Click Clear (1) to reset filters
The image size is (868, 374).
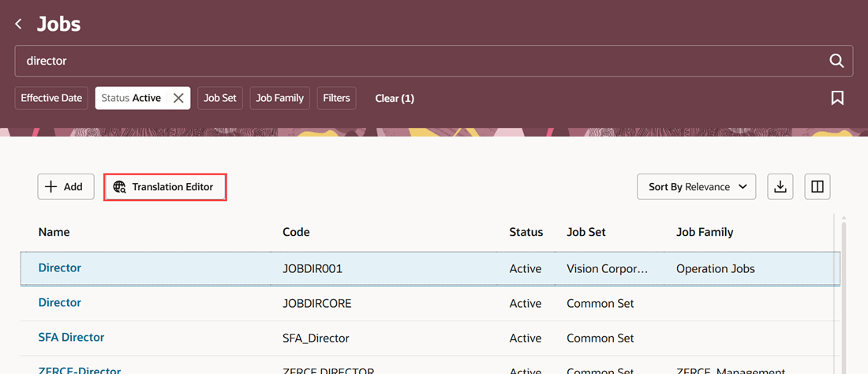pos(395,99)
